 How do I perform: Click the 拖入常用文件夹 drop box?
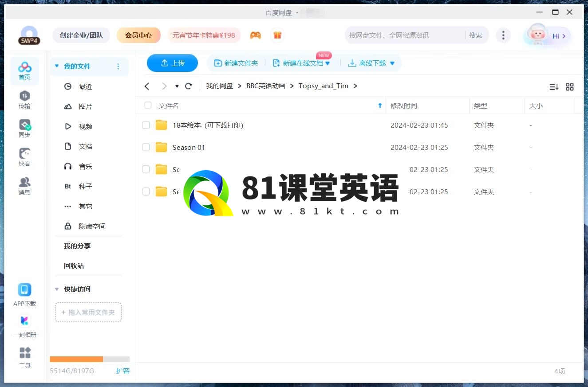click(88, 313)
